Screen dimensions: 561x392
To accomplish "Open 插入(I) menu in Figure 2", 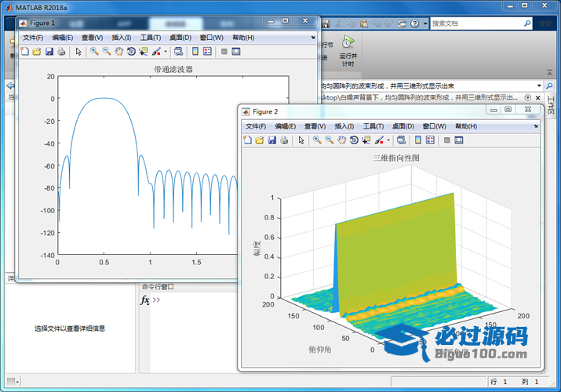I will 344,126.
